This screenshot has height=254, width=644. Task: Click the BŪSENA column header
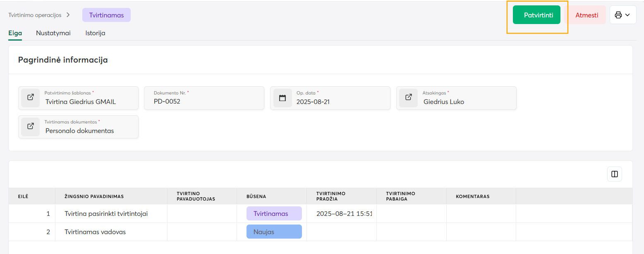click(272, 196)
